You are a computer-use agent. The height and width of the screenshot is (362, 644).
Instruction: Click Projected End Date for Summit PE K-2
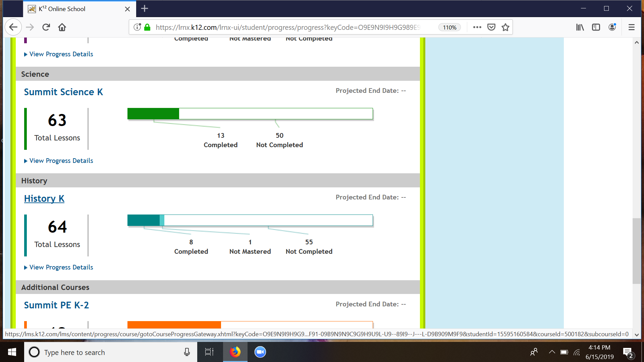coord(371,304)
